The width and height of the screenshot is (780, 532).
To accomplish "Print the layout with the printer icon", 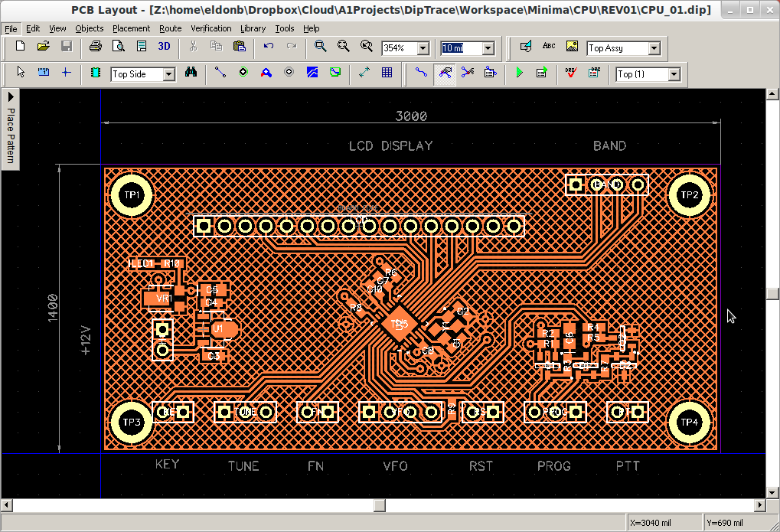I will point(96,46).
